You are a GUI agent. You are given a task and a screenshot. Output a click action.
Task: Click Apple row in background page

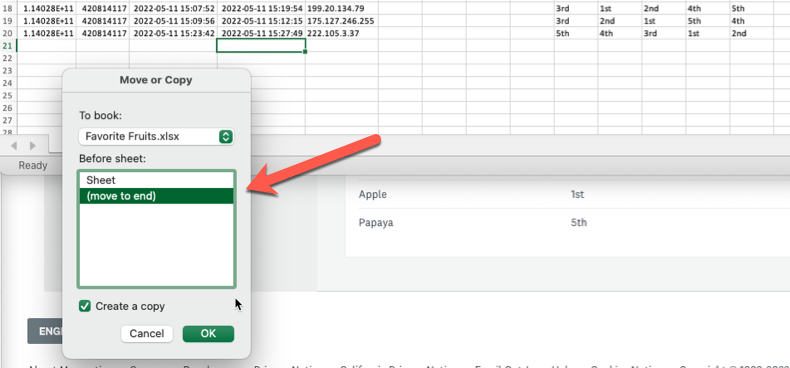coord(569,195)
